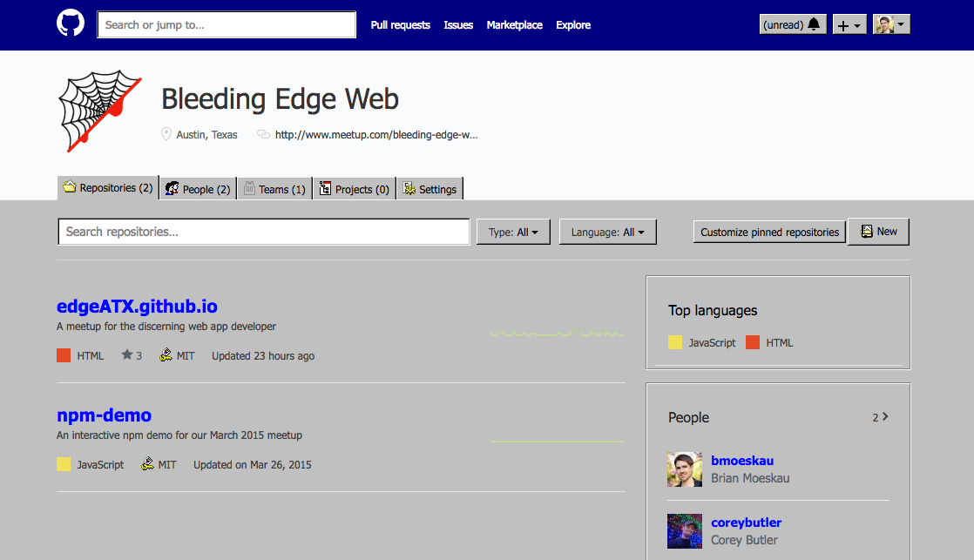Click the document icon on the New button

[x=866, y=231]
